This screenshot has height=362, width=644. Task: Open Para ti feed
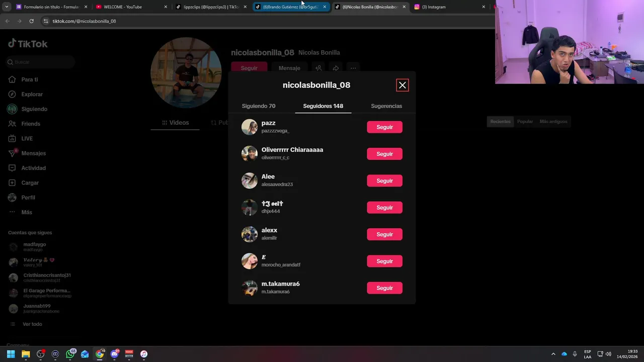pyautogui.click(x=30, y=79)
